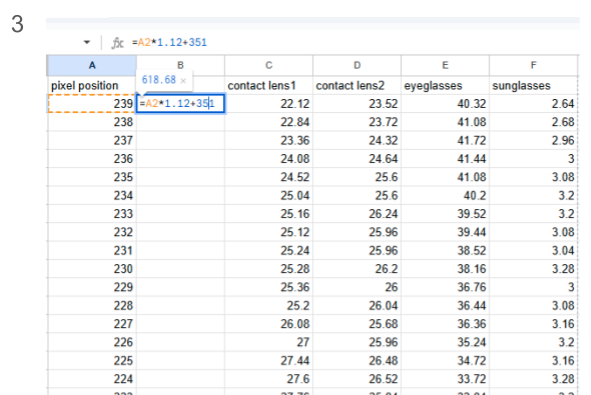591x395 pixels.
Task: Click eyeglasses value 41.44
Action: point(445,159)
